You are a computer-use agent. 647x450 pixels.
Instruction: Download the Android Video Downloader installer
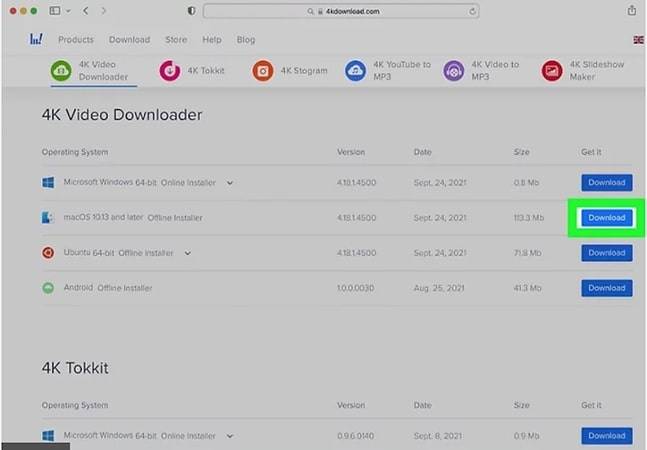pyautogui.click(x=607, y=288)
